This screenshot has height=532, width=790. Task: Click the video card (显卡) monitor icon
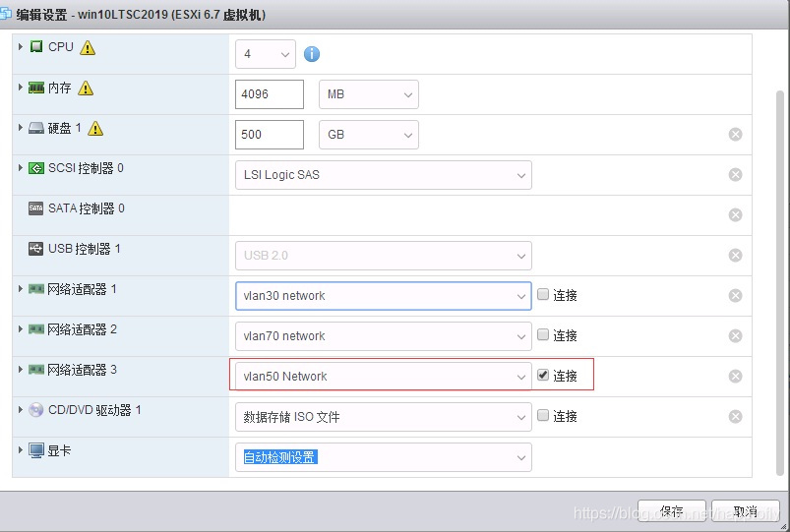36,450
